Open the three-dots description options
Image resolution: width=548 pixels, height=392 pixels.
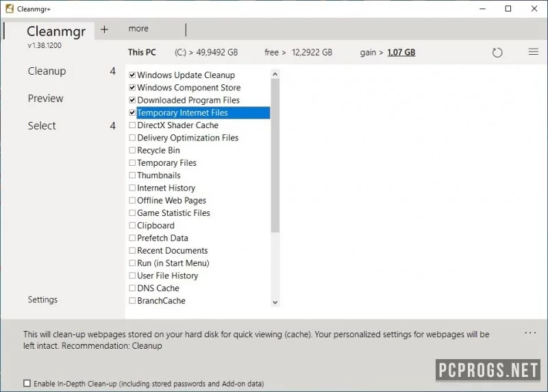(x=530, y=333)
